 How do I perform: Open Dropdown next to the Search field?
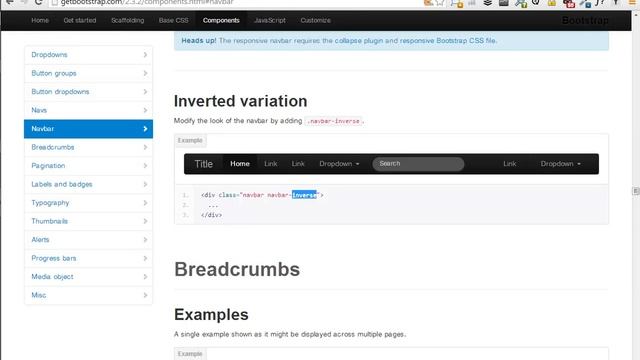point(339,164)
